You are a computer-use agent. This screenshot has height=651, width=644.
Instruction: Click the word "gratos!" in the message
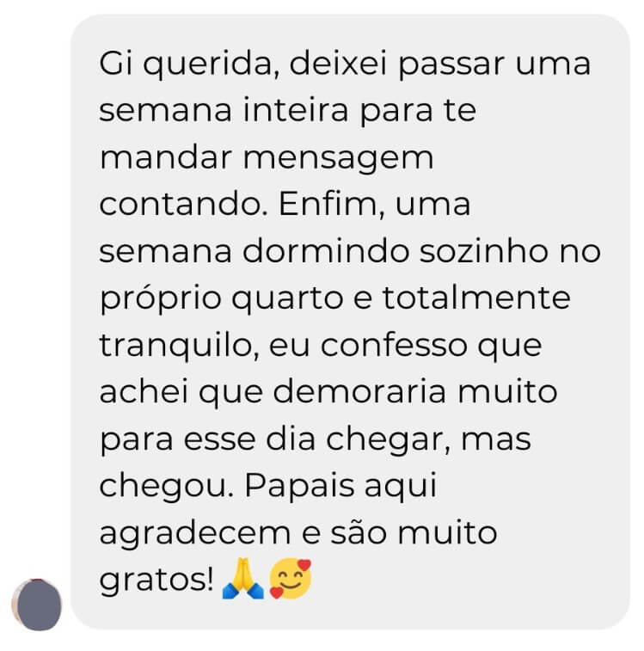(156, 580)
